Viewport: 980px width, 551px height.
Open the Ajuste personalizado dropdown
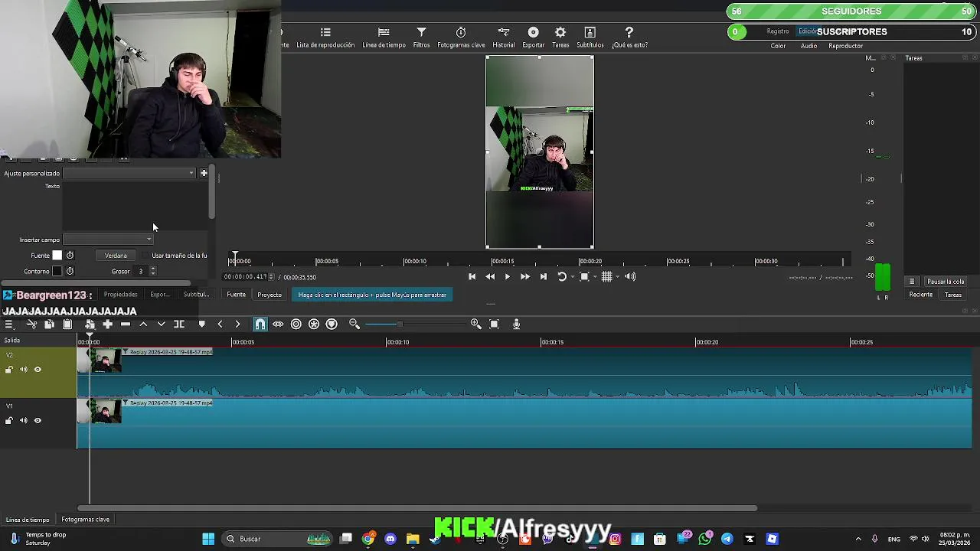[x=129, y=173]
